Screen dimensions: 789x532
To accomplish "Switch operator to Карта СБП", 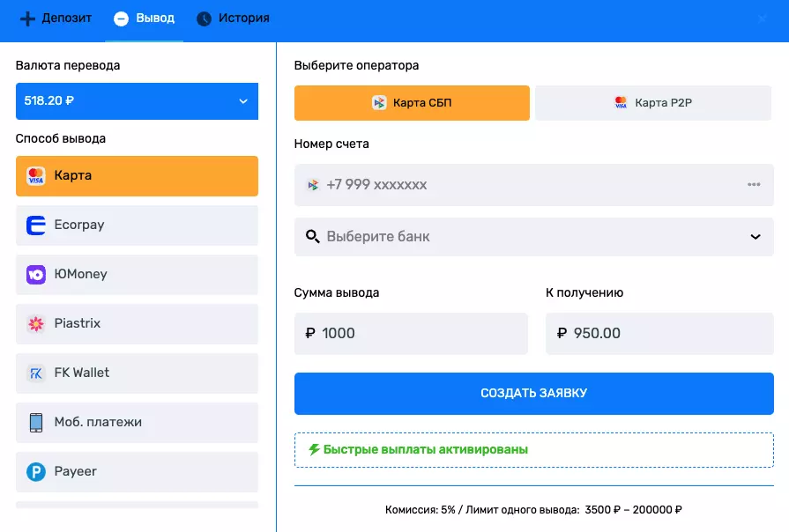I will coord(411,102).
